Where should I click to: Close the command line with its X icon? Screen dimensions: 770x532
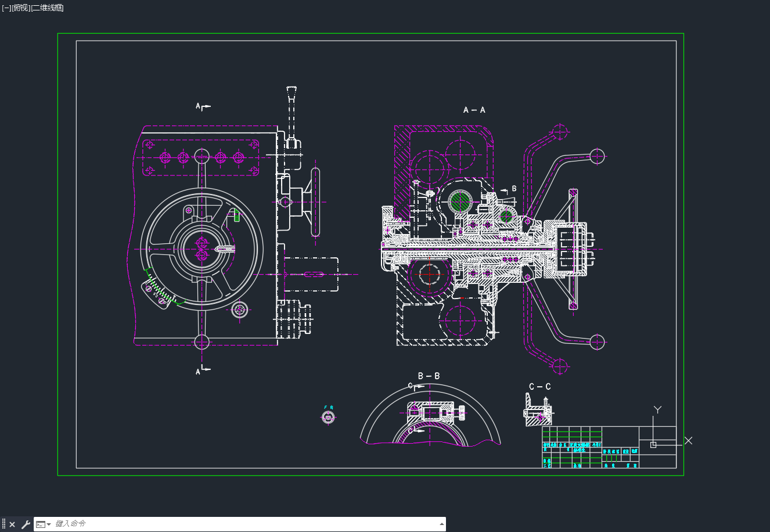(x=12, y=524)
